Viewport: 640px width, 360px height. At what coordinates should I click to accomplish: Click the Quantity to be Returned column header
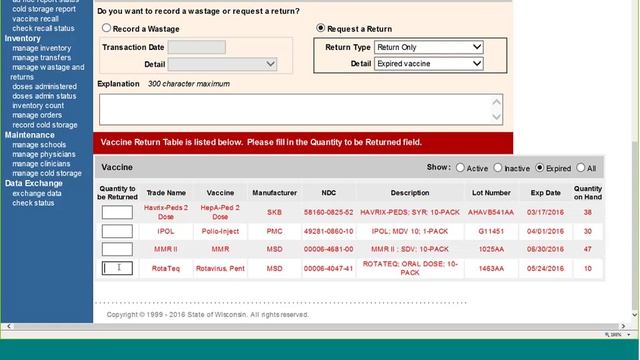[x=117, y=193]
